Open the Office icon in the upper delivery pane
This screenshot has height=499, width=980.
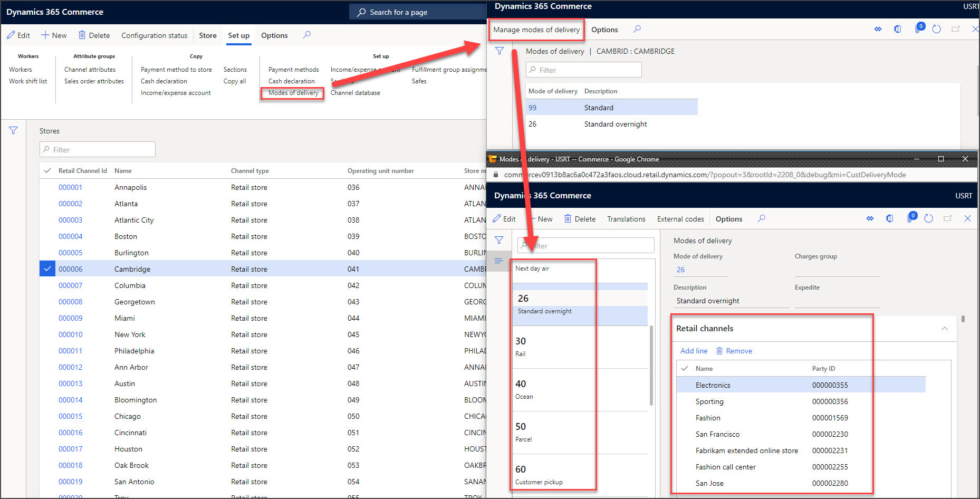[x=897, y=29]
